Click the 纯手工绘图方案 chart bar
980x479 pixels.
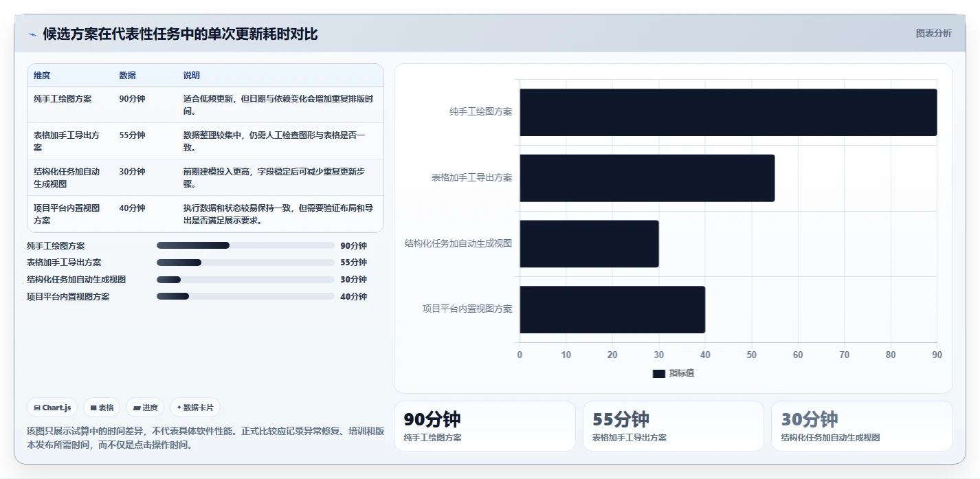[x=728, y=112]
